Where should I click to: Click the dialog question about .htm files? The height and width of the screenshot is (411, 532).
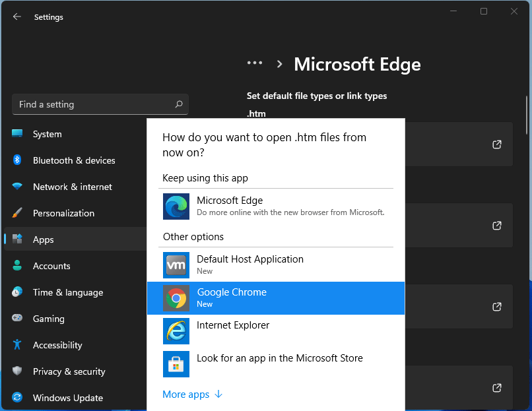point(264,144)
